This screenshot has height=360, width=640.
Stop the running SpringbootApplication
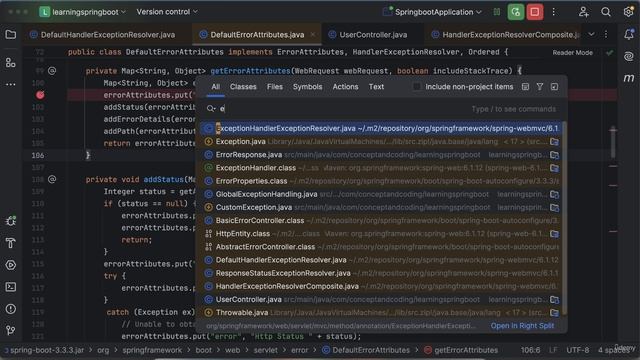534,12
